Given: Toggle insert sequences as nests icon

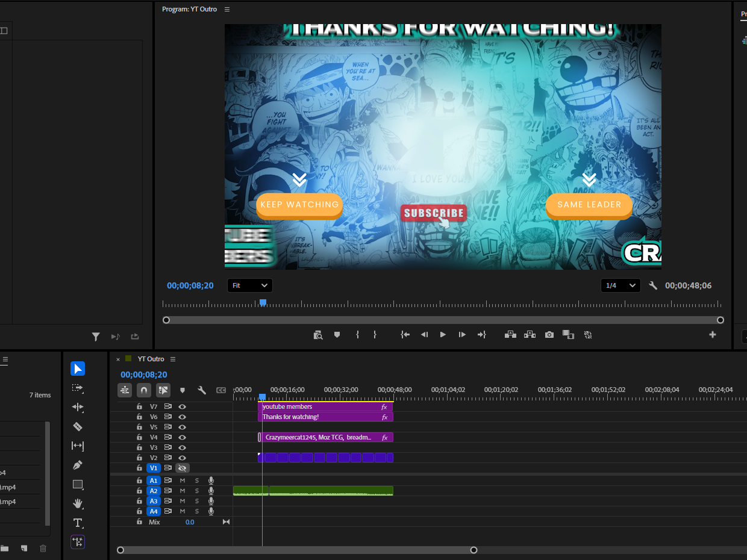Looking at the screenshot, I should coord(125,390).
